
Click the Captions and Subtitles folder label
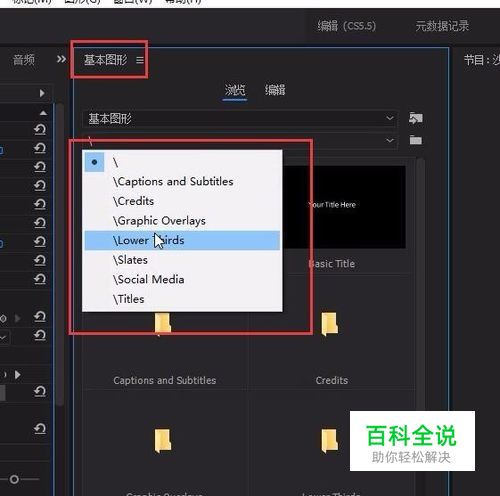165,380
